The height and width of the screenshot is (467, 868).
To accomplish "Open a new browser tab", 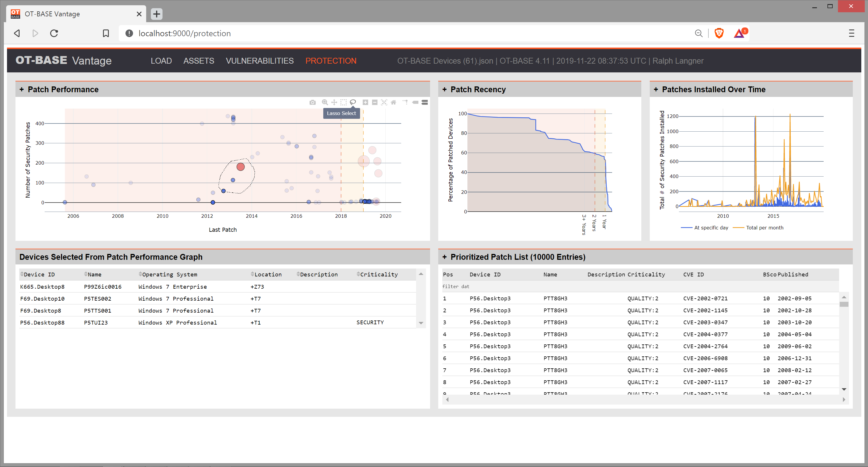I will [x=157, y=14].
